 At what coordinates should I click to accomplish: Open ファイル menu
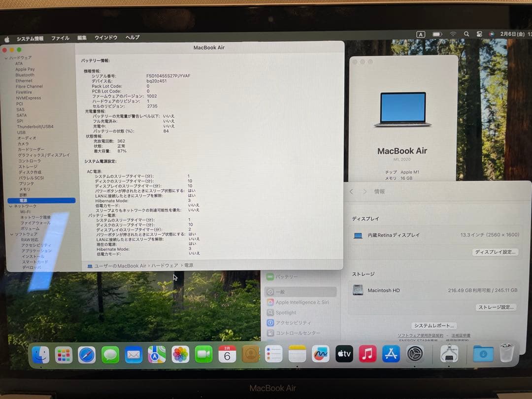click(x=60, y=38)
